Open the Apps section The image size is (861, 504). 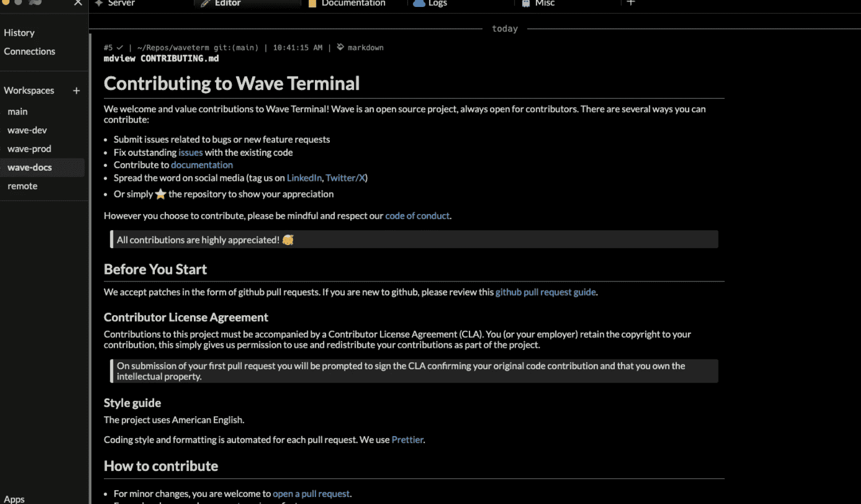point(14,499)
